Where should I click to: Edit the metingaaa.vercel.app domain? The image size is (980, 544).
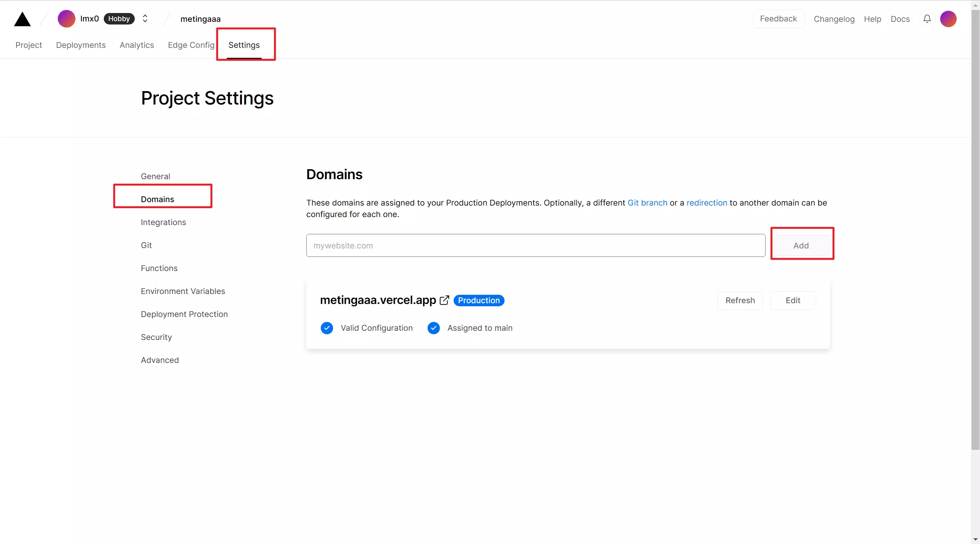(793, 301)
